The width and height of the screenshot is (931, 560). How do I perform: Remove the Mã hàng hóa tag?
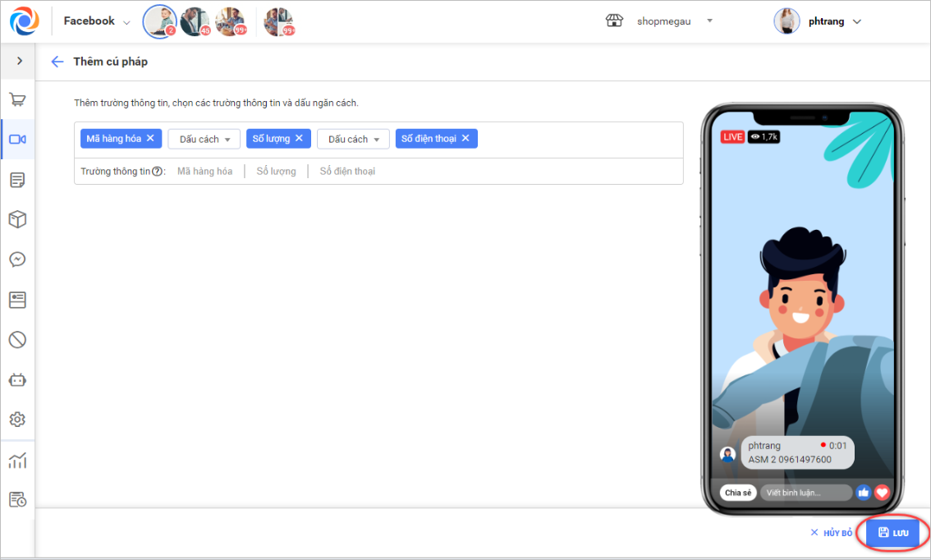tap(150, 139)
